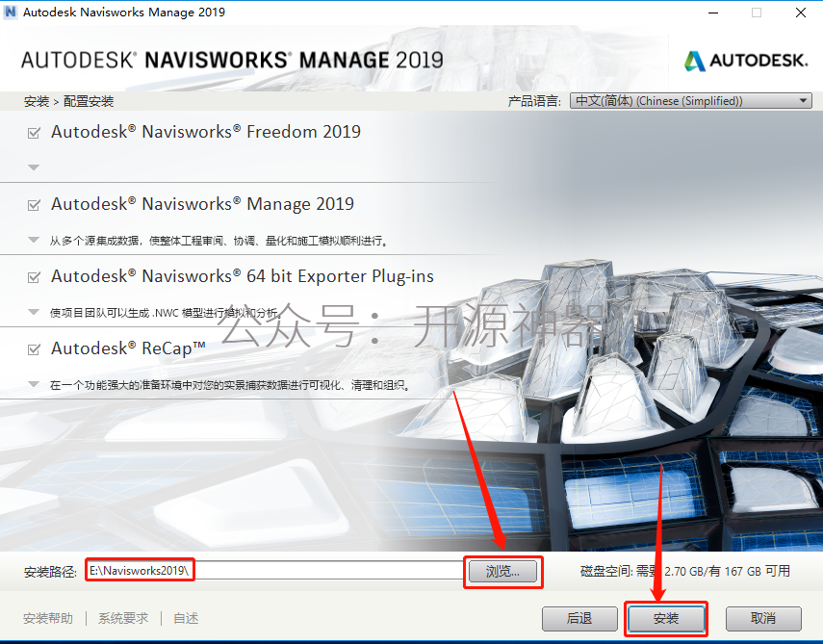Click the 64 bit Exporter Plug-ins title
The width and height of the screenshot is (823, 644).
(x=243, y=276)
